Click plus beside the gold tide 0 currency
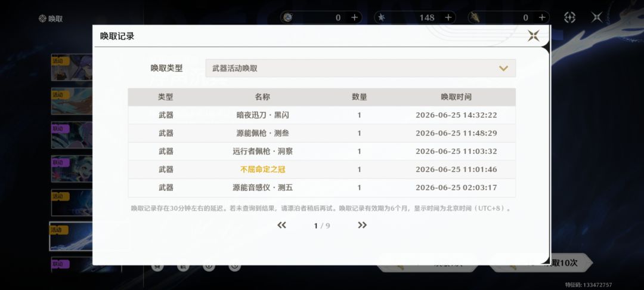This screenshot has width=644, height=290. pyautogui.click(x=541, y=18)
